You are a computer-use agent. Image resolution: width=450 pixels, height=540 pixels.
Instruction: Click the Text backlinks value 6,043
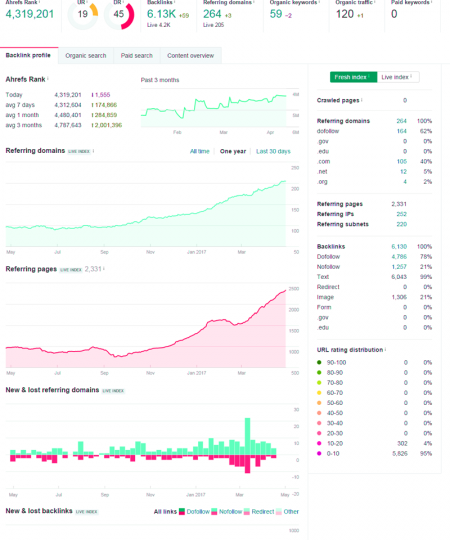point(399,277)
